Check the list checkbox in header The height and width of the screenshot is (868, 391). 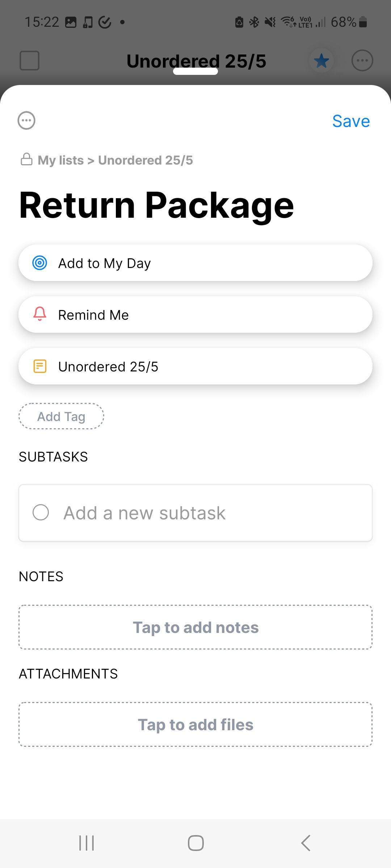tap(29, 60)
